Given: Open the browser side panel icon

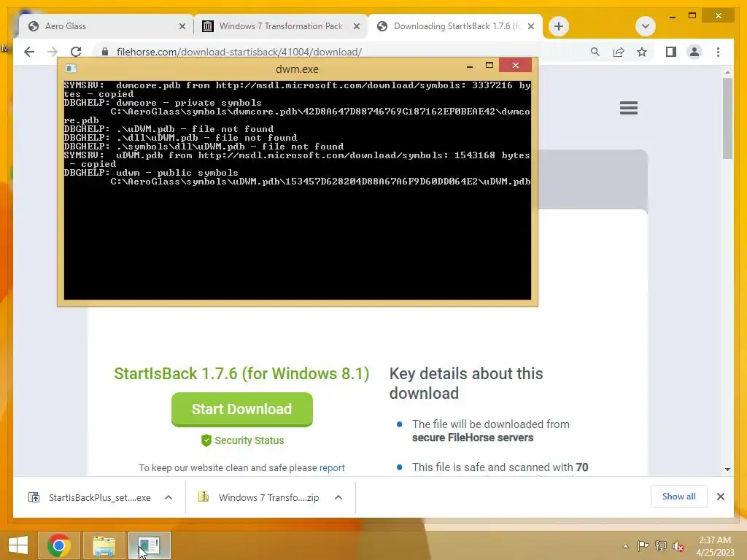Looking at the screenshot, I should click(671, 52).
